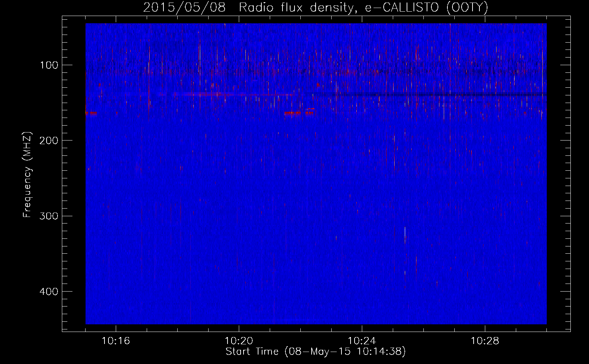Select the Start Time axis caption
Image resolution: width=589 pixels, height=364 pixels.
pos(316,352)
